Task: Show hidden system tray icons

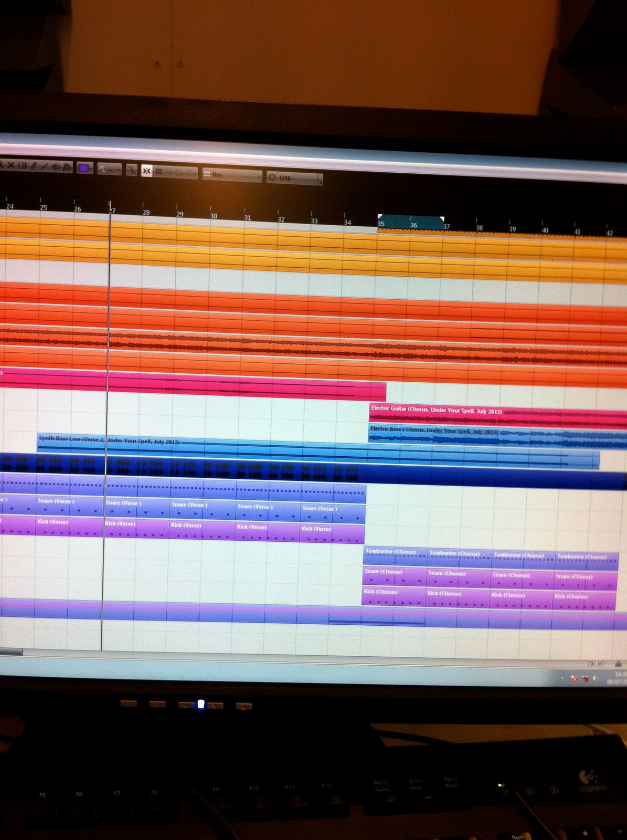Action: tap(562, 678)
